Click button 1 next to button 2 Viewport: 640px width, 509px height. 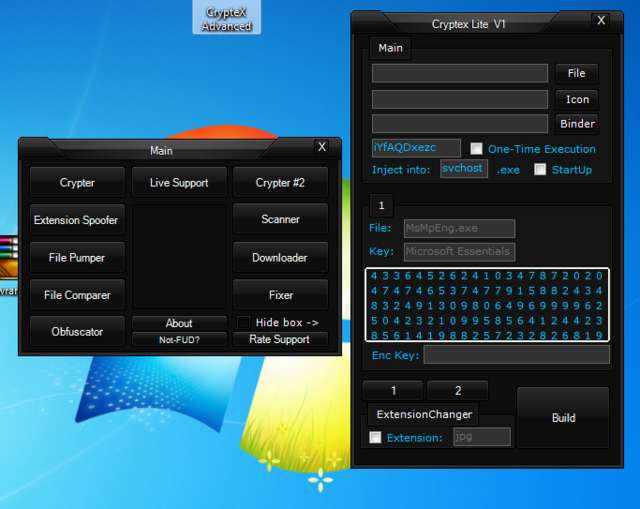393,391
